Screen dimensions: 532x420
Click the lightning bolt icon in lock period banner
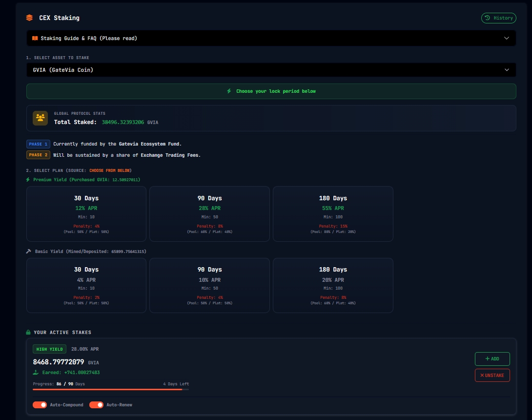pos(229,91)
